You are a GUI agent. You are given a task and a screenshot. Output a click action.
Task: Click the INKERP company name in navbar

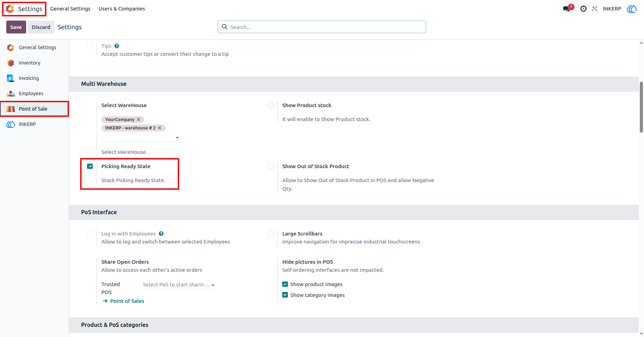click(x=612, y=9)
